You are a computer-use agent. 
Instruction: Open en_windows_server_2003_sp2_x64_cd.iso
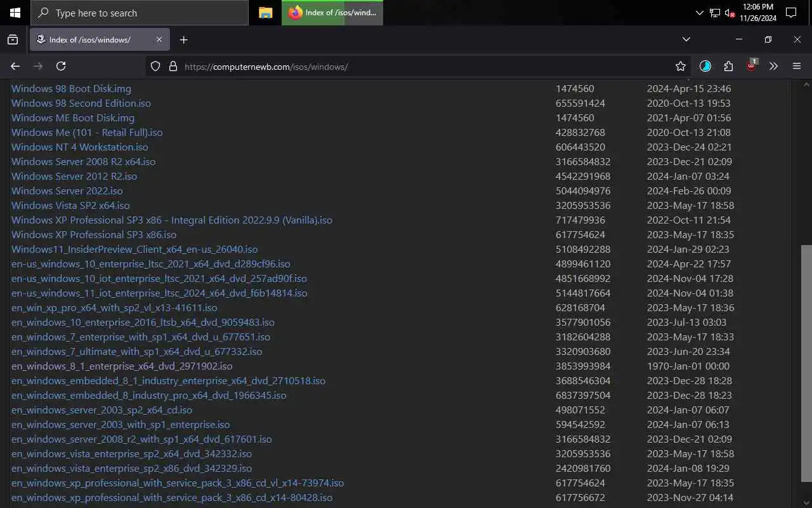click(x=101, y=410)
